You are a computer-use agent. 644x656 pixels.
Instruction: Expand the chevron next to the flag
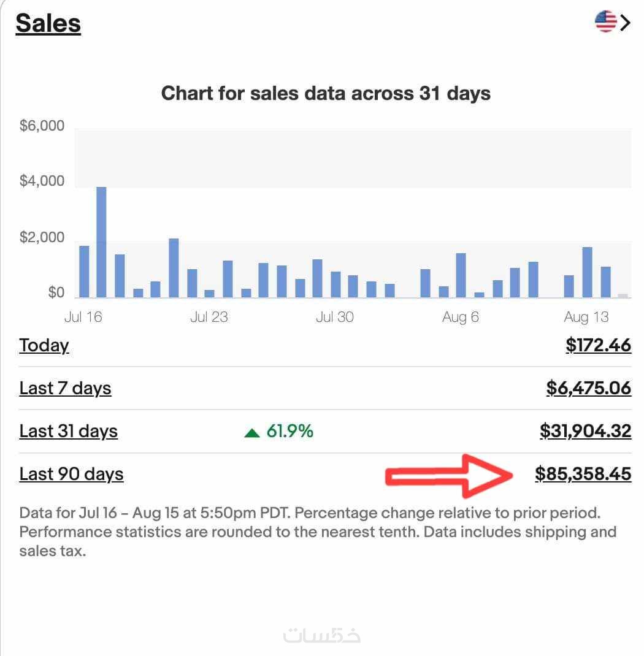point(626,23)
